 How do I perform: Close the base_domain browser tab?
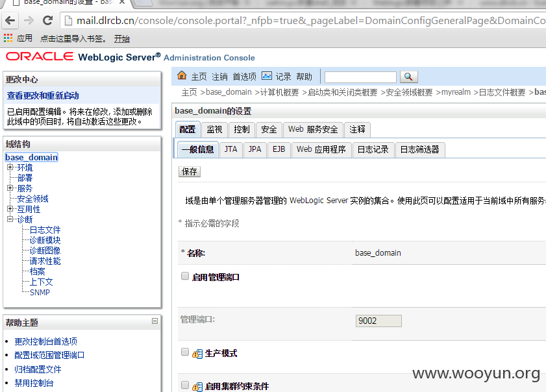(x=122, y=3)
